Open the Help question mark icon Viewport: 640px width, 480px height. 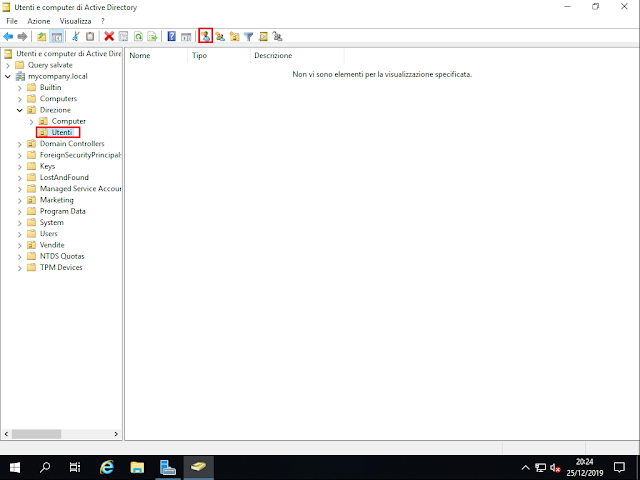(x=171, y=37)
